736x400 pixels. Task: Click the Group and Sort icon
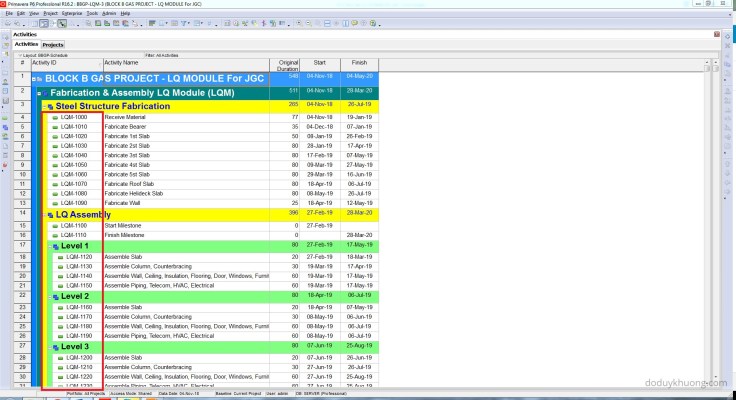click(197, 23)
